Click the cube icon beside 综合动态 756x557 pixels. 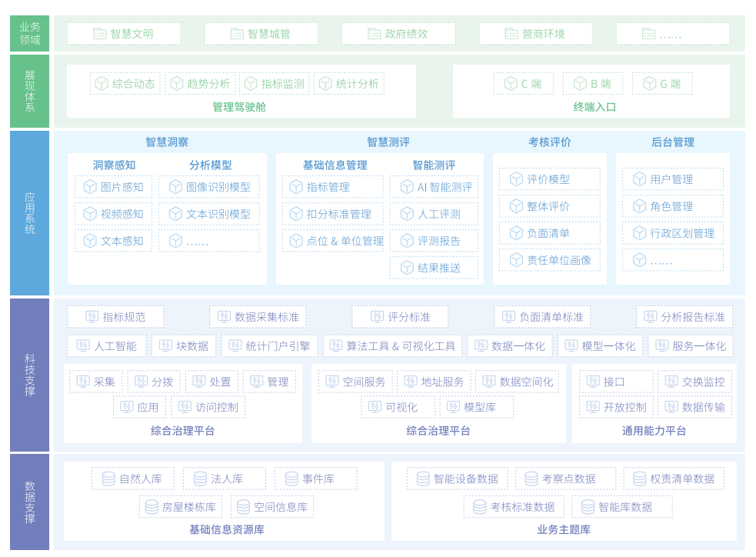(x=102, y=83)
